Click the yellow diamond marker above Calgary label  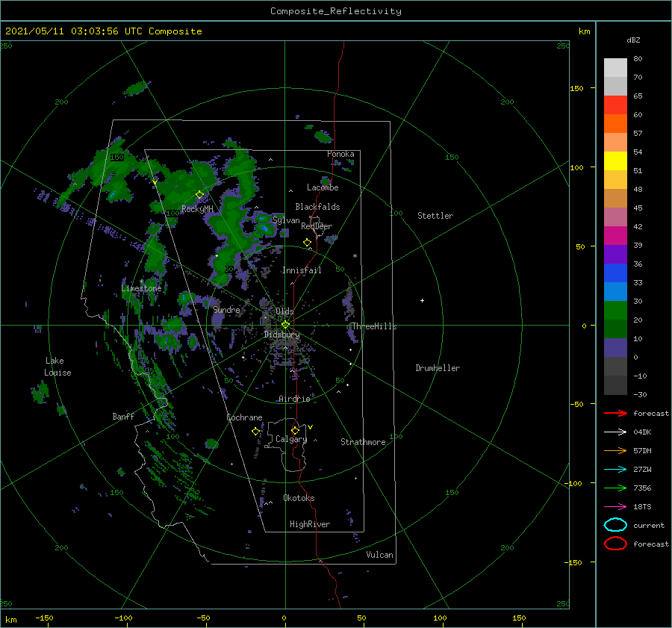point(295,430)
